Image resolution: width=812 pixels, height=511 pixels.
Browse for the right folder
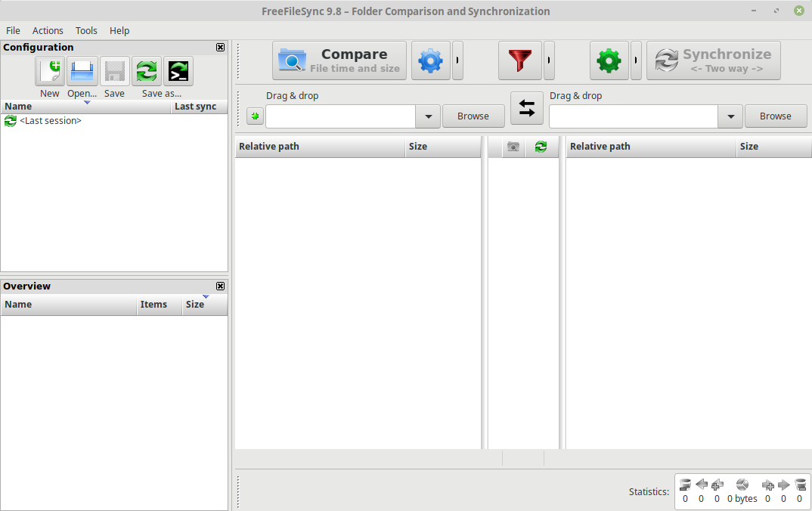tap(775, 116)
